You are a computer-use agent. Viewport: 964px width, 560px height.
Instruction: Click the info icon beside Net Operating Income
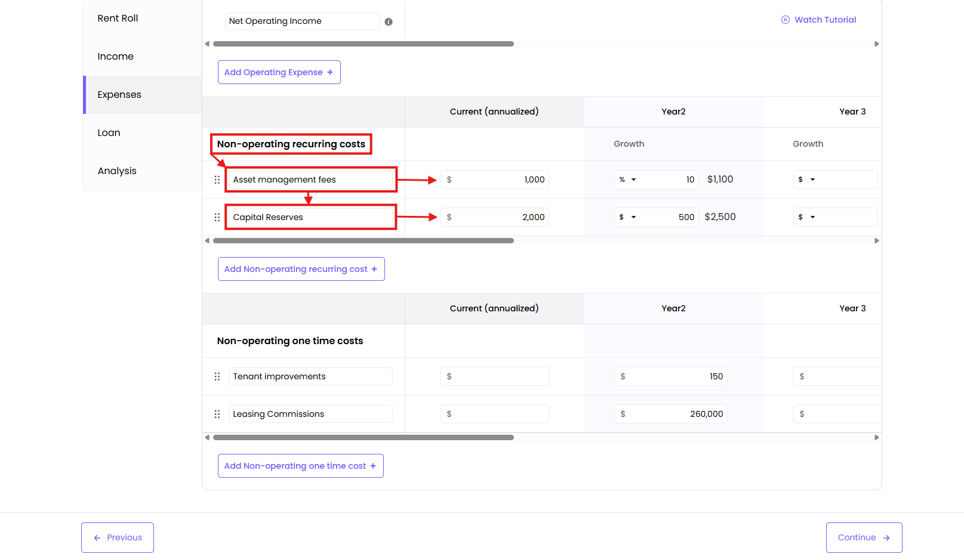click(x=389, y=21)
